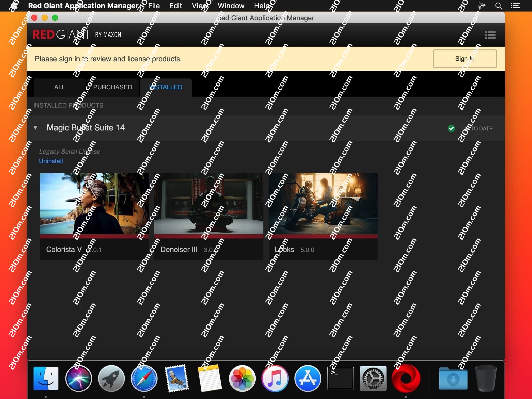Select the Looks product thumbnail

click(323, 204)
